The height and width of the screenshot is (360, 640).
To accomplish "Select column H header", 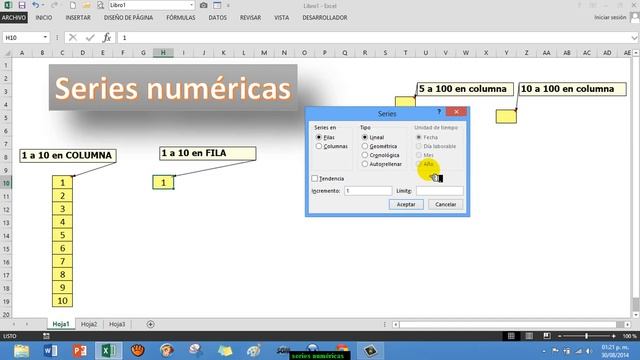I will pyautogui.click(x=163, y=53).
